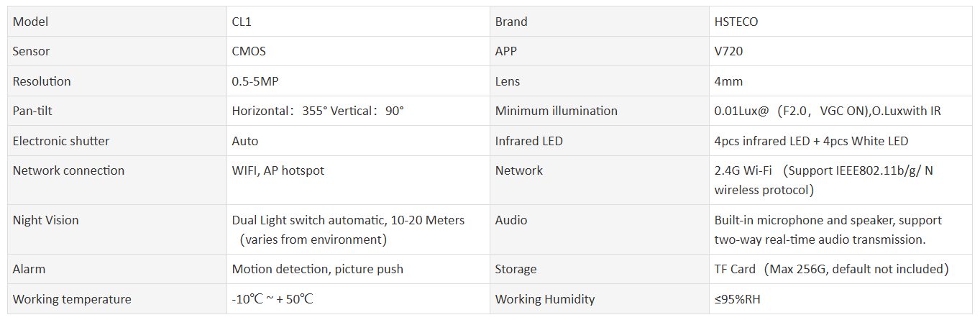Click the 4mm lens value

point(728,81)
